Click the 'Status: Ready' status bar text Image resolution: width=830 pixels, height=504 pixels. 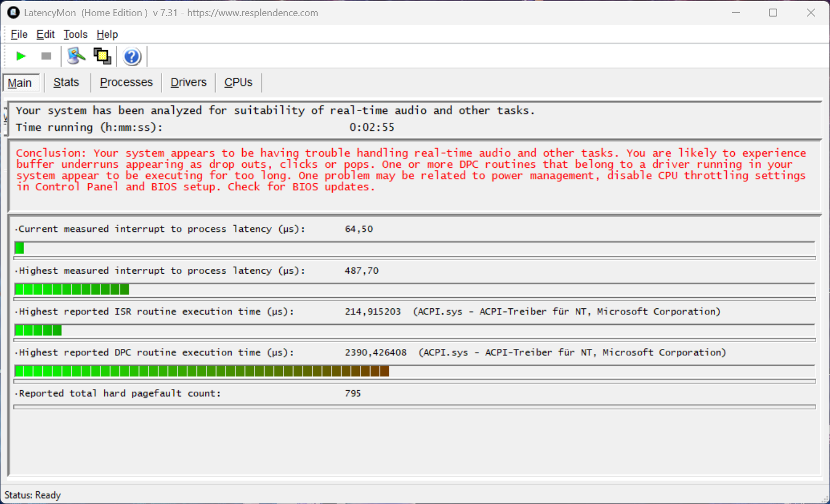click(33, 495)
